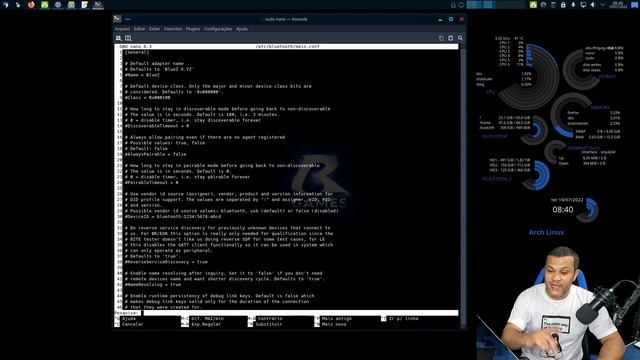The image size is (640, 360).
Task: Click the microphone icon in system tray
Action: [x=573, y=5]
